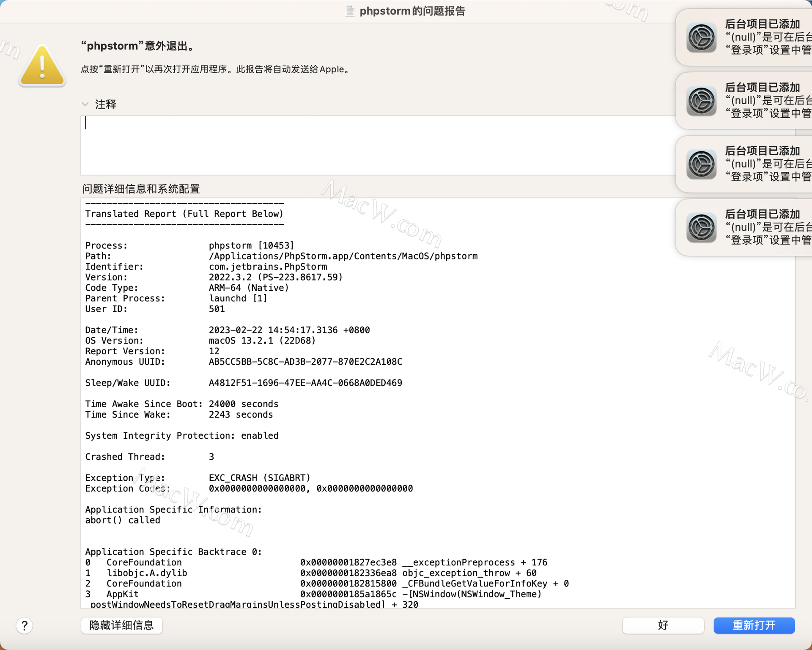Click '2243 seconds' since wake value
This screenshot has height=650, width=812.
point(241,415)
